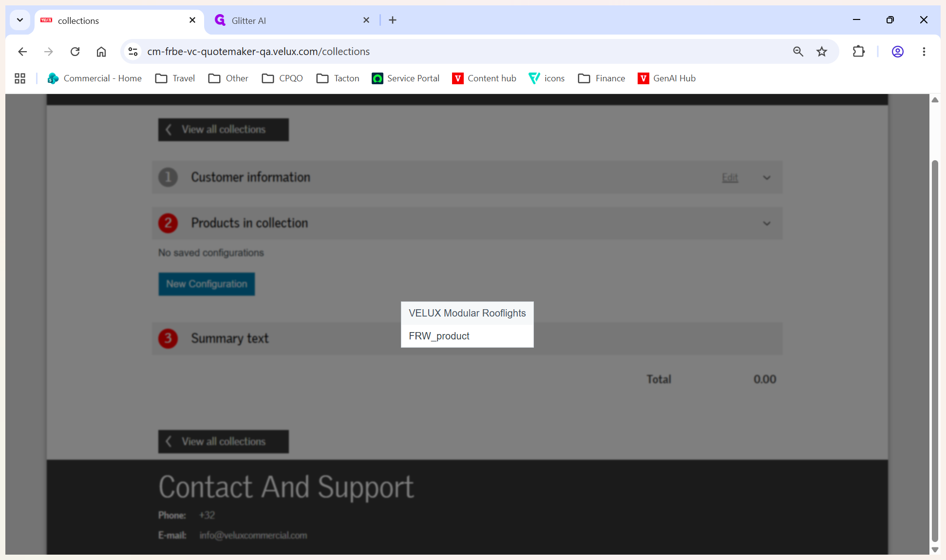Edit the Customer information section
The width and height of the screenshot is (946, 560).
click(x=730, y=178)
